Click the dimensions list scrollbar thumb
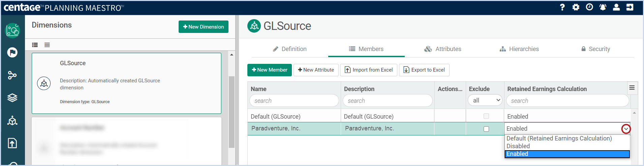Viewport: 644px width, 166px height. point(232,112)
